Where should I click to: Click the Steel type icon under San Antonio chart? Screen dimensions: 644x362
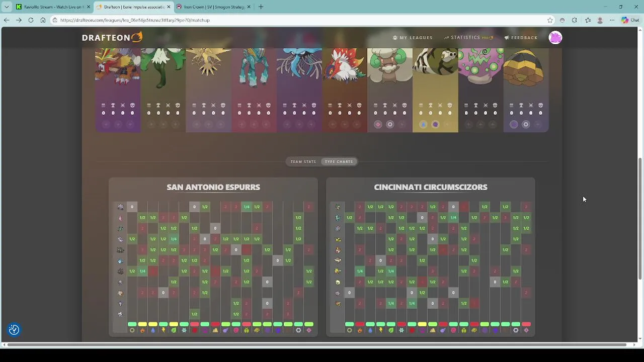click(298, 330)
